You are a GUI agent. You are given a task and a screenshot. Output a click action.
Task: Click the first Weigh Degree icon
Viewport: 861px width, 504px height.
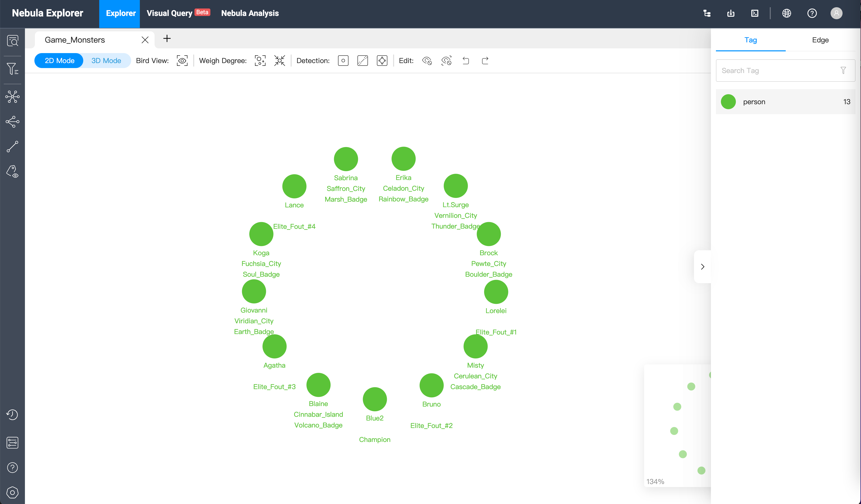(260, 61)
